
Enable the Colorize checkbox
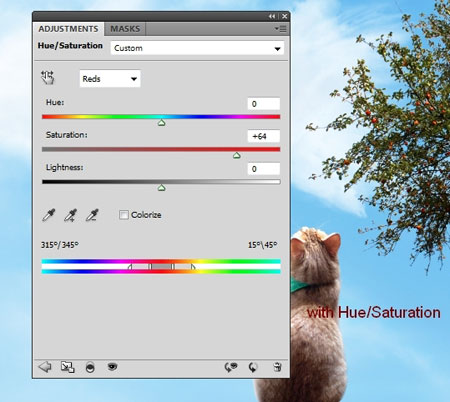(124, 215)
